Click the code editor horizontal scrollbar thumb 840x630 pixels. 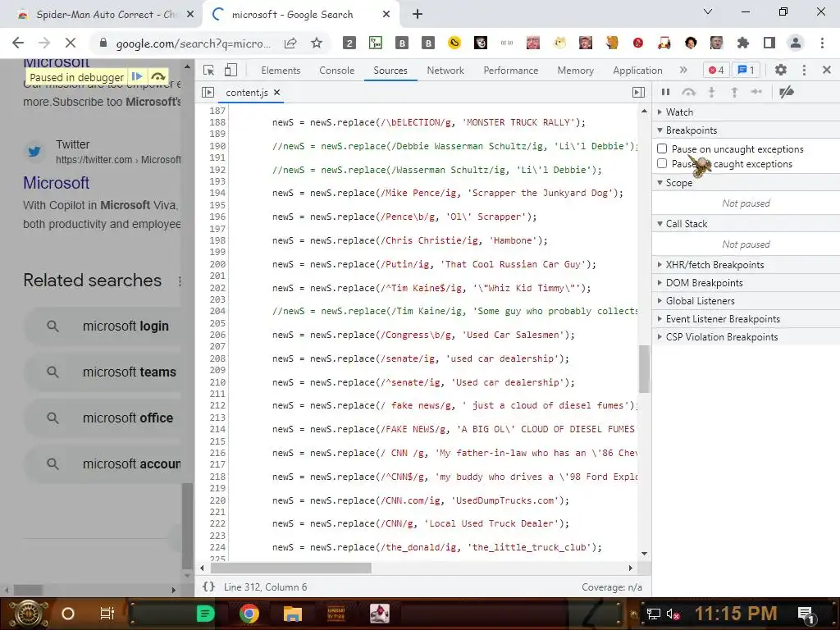click(290, 568)
